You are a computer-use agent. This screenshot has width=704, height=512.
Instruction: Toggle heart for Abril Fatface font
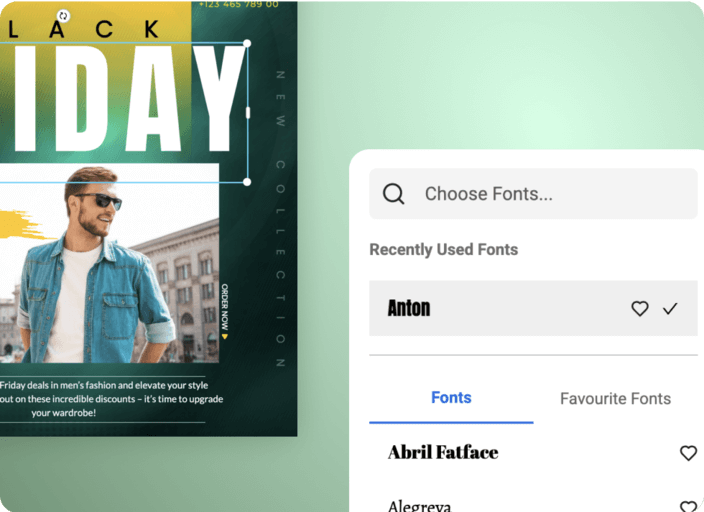[688, 453]
